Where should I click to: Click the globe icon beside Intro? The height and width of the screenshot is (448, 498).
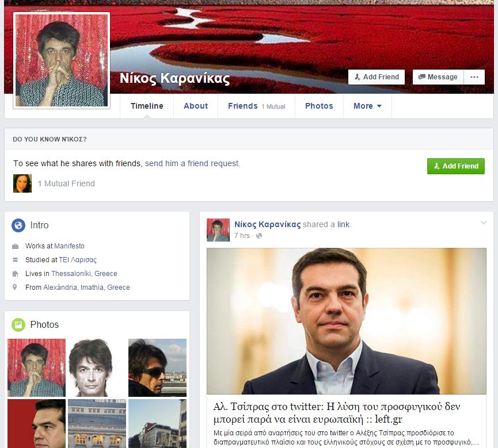point(18,225)
